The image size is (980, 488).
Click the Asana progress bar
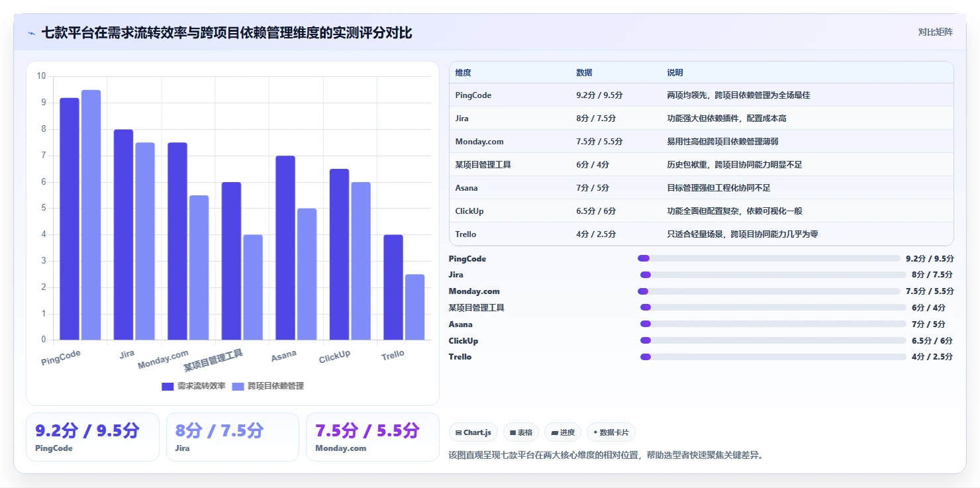pos(773,324)
